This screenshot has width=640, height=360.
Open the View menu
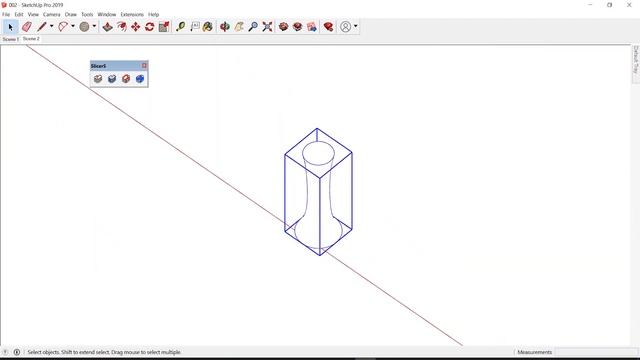coord(33,15)
